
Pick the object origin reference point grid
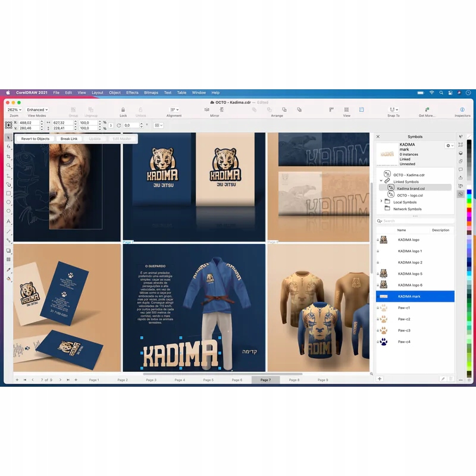8,125
